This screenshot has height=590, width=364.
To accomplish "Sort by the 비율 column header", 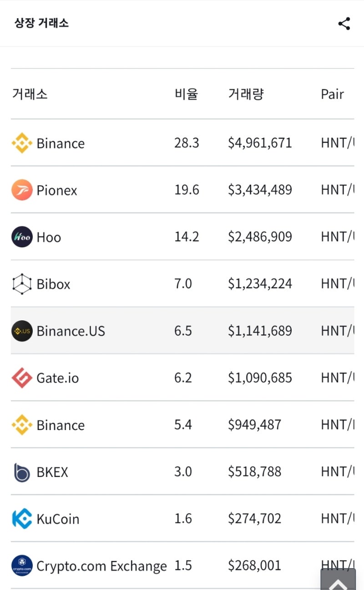I will point(186,94).
